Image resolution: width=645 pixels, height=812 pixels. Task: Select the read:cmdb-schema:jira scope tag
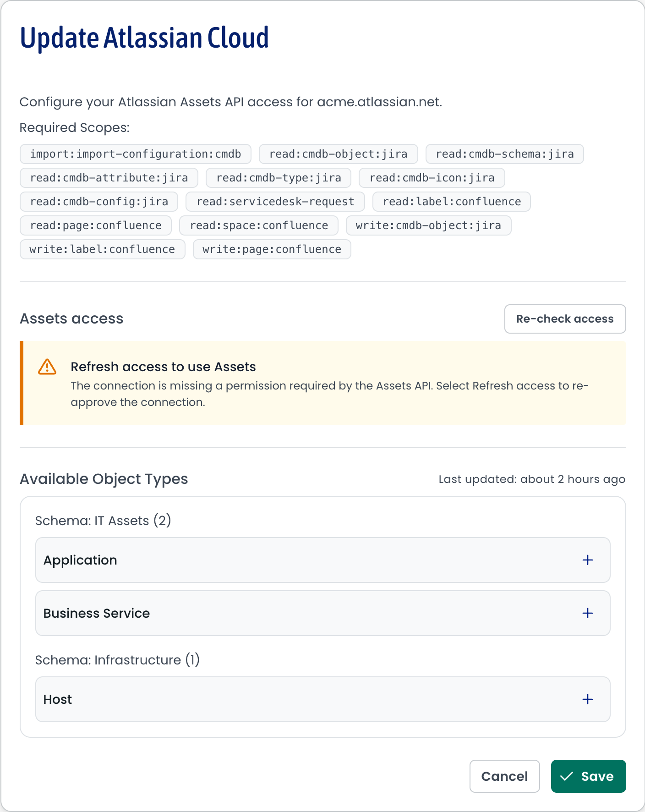(x=505, y=154)
